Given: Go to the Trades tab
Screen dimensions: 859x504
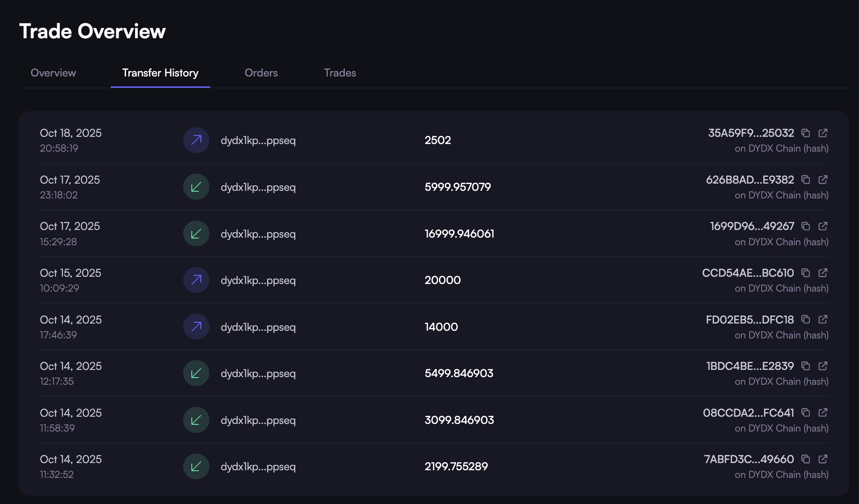Looking at the screenshot, I should point(340,73).
